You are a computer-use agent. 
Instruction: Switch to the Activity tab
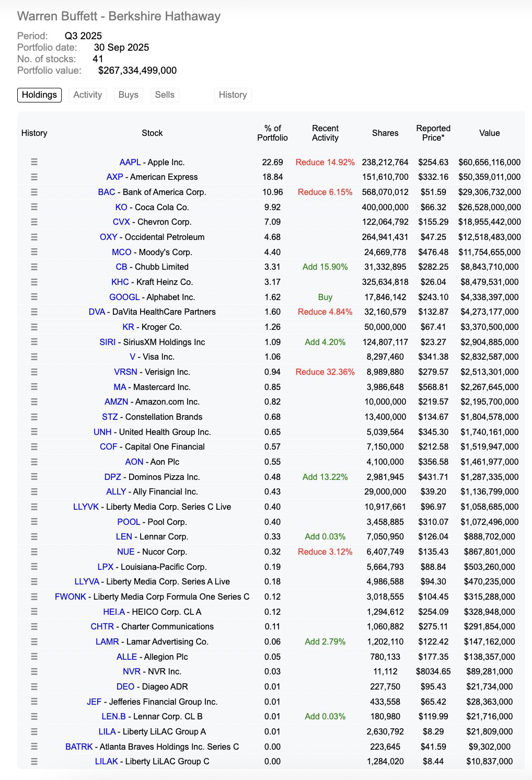click(x=87, y=95)
